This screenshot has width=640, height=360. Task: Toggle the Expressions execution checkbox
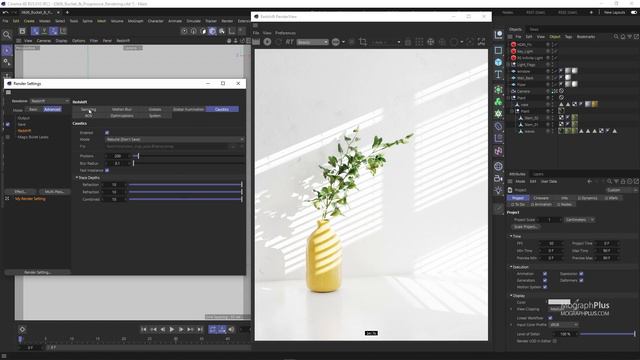[581, 274]
